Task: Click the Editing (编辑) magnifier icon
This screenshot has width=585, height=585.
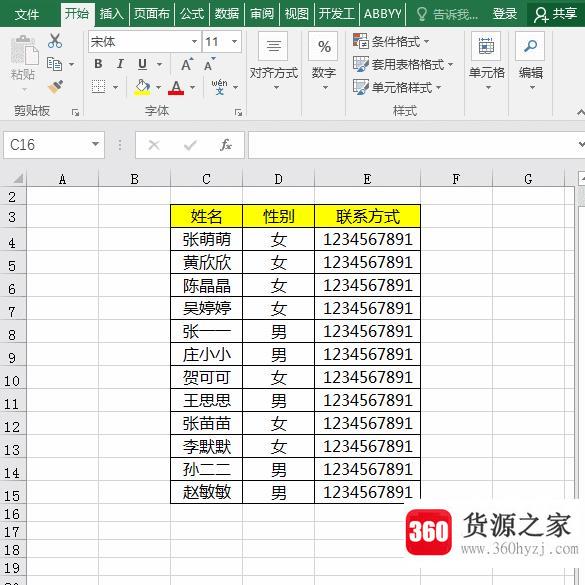Action: click(530, 46)
